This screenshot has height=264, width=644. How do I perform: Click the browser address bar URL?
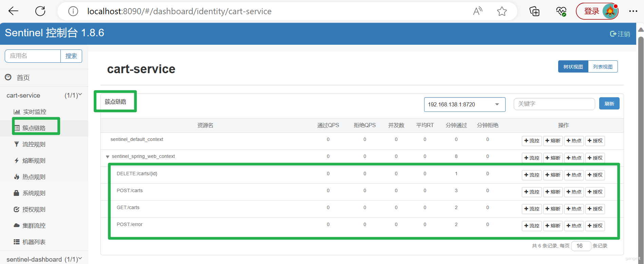pos(179,12)
